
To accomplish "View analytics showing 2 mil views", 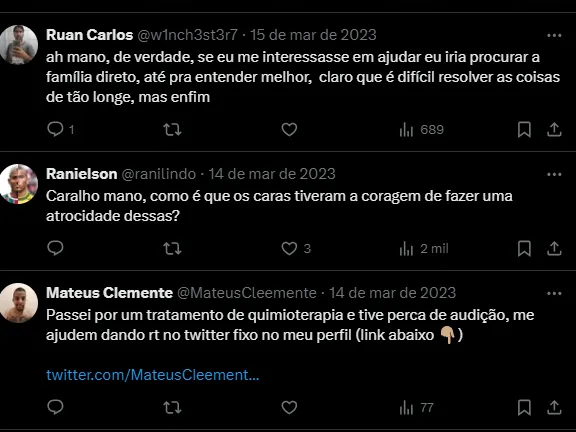I will (424, 249).
